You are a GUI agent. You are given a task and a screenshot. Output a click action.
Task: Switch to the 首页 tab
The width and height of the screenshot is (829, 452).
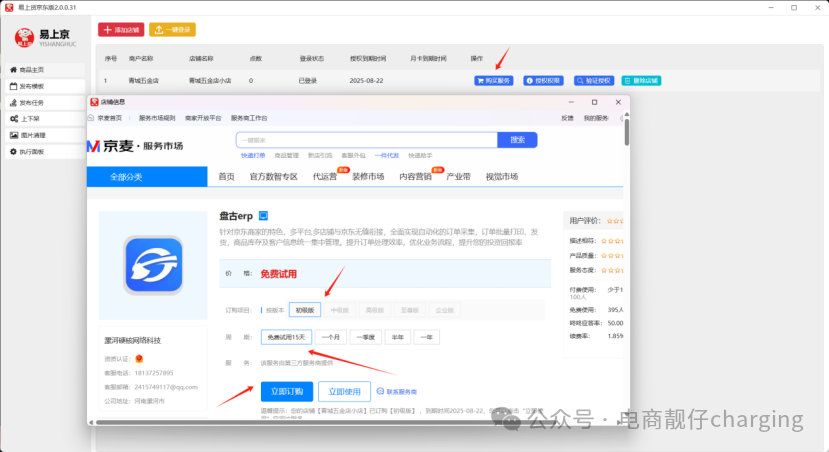point(226,177)
